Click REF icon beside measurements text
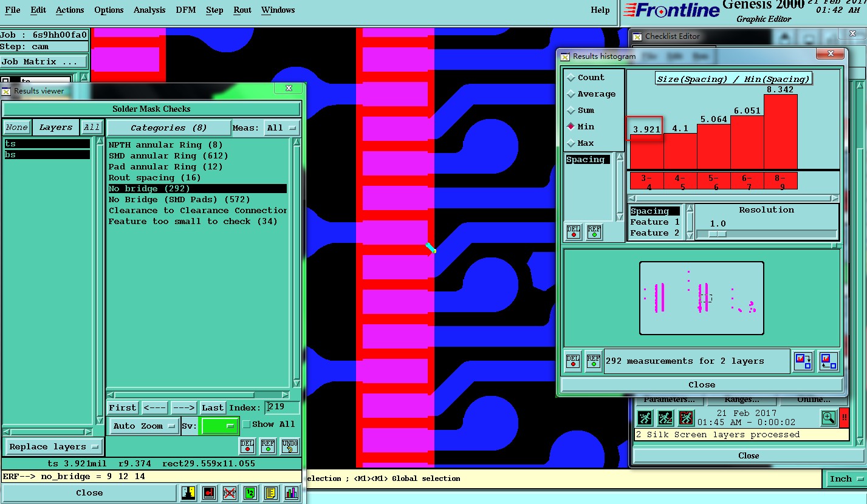Image resolution: width=867 pixels, height=504 pixels. (x=594, y=361)
